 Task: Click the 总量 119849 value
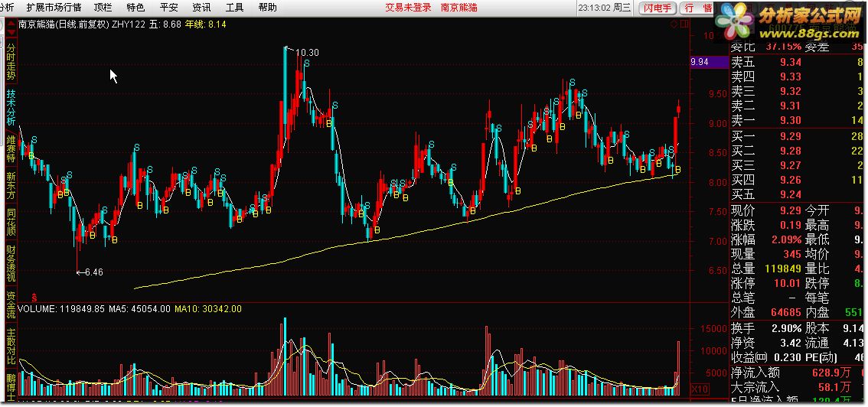[x=782, y=269]
